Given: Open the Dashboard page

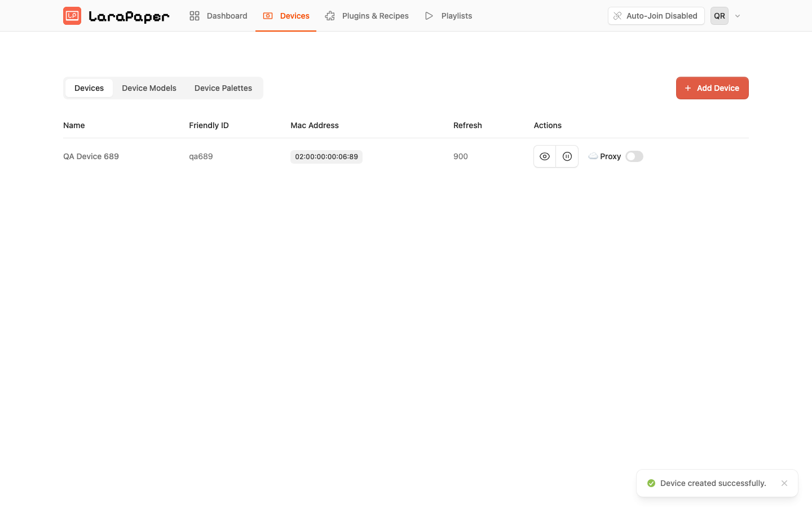Looking at the screenshot, I should coord(218,16).
